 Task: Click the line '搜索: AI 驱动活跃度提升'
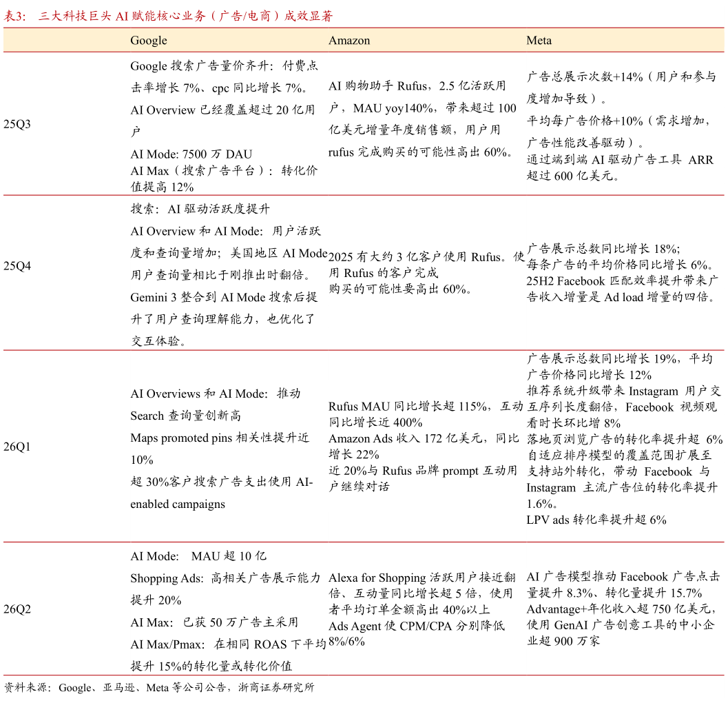point(200,209)
